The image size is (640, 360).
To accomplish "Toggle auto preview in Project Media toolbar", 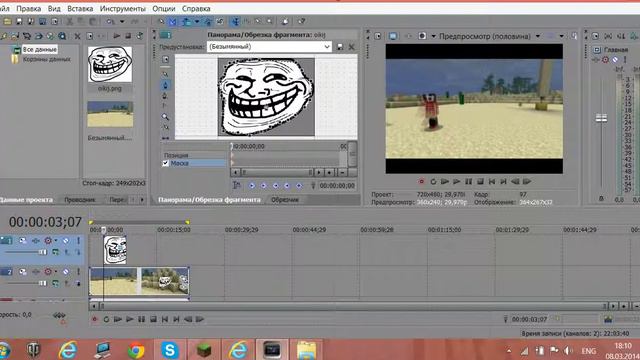I will 140,36.
